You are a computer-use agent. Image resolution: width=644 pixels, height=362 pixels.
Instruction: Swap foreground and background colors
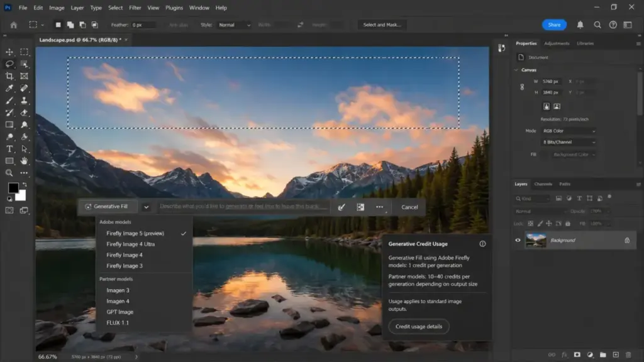tap(25, 185)
